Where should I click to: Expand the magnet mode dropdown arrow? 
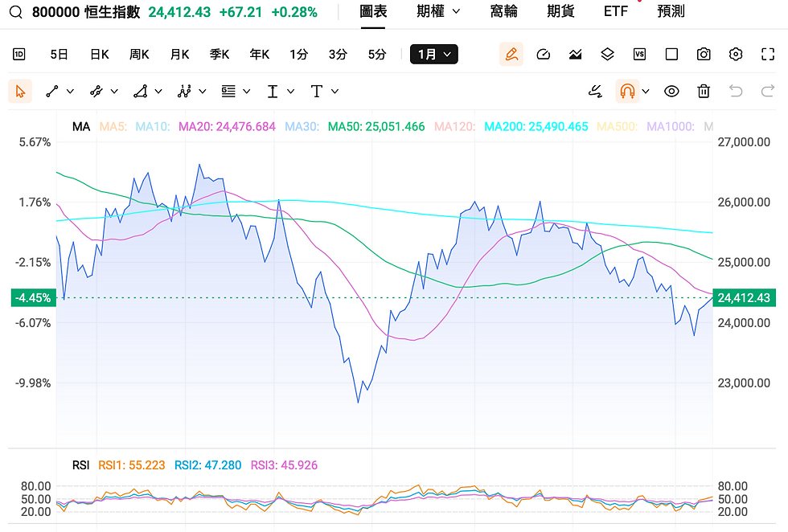click(x=646, y=92)
